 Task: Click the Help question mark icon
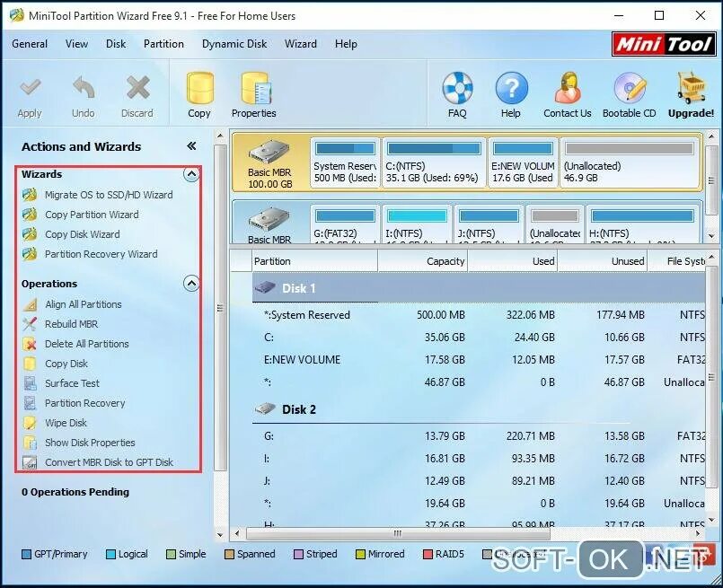(511, 88)
